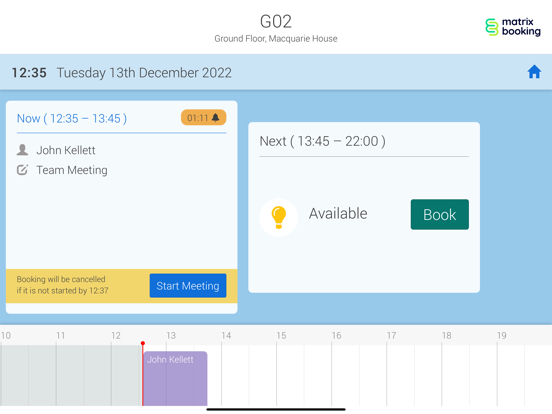This screenshot has height=414, width=552.
Task: Select hour 14 on the timeline
Action: click(x=226, y=335)
